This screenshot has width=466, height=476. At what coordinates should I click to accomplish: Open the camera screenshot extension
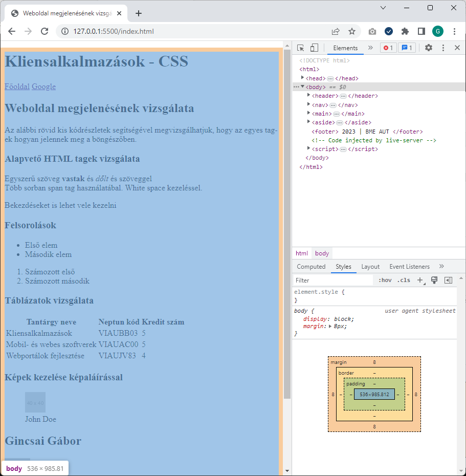click(372, 31)
